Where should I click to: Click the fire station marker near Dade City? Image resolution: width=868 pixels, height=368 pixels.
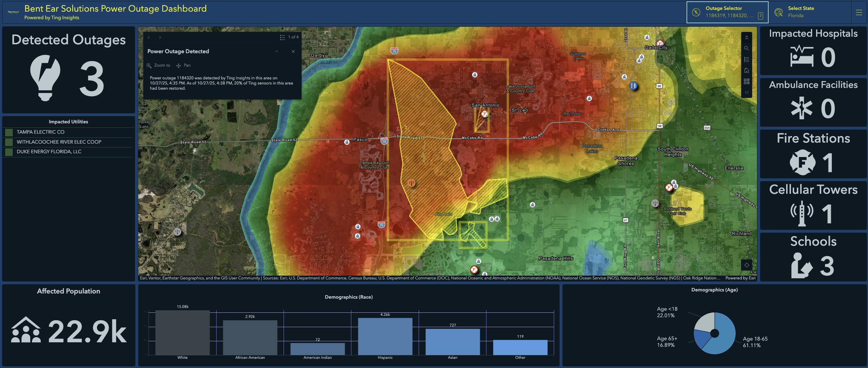pyautogui.click(x=660, y=43)
